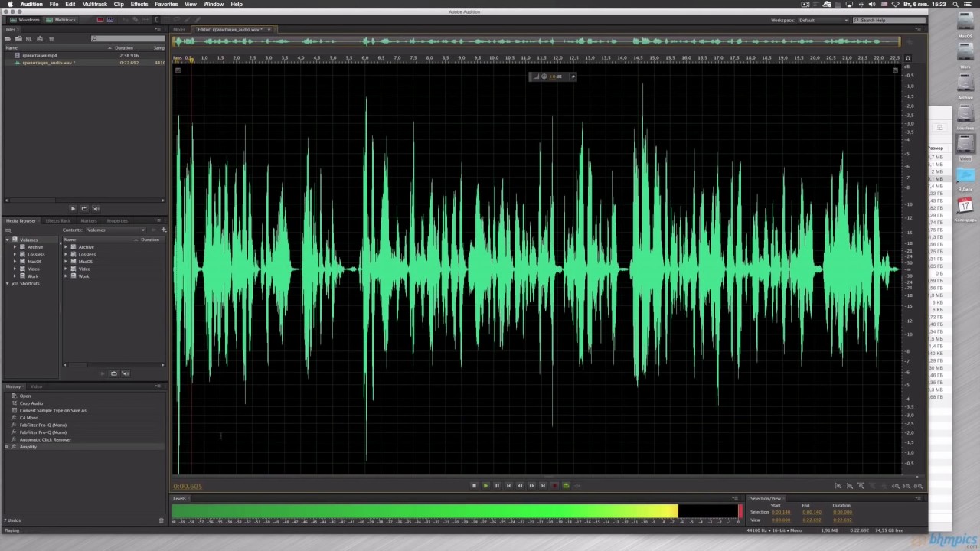The width and height of the screenshot is (980, 551).
Task: Sort Files list by Name column
Action: coord(11,48)
